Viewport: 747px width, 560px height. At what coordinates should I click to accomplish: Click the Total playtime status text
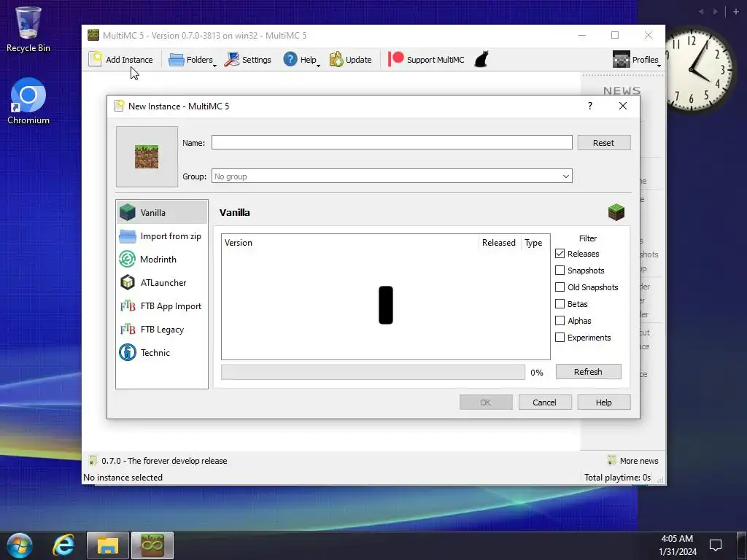coord(617,477)
